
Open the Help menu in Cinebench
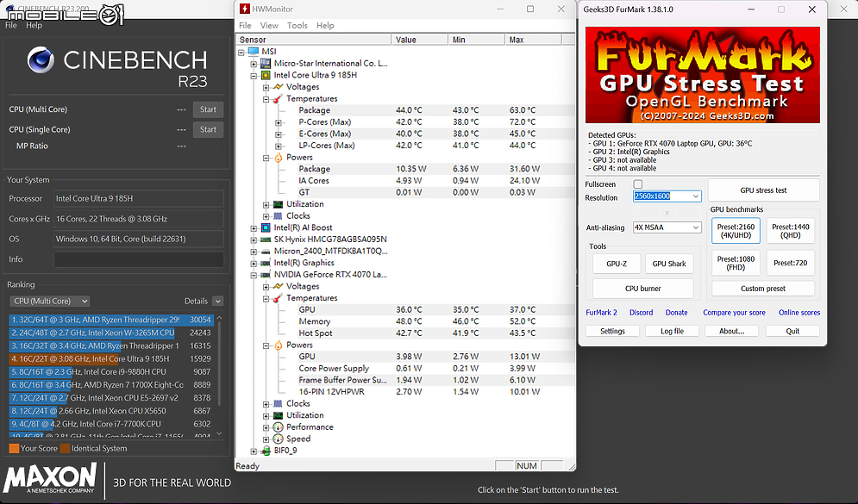34,25
